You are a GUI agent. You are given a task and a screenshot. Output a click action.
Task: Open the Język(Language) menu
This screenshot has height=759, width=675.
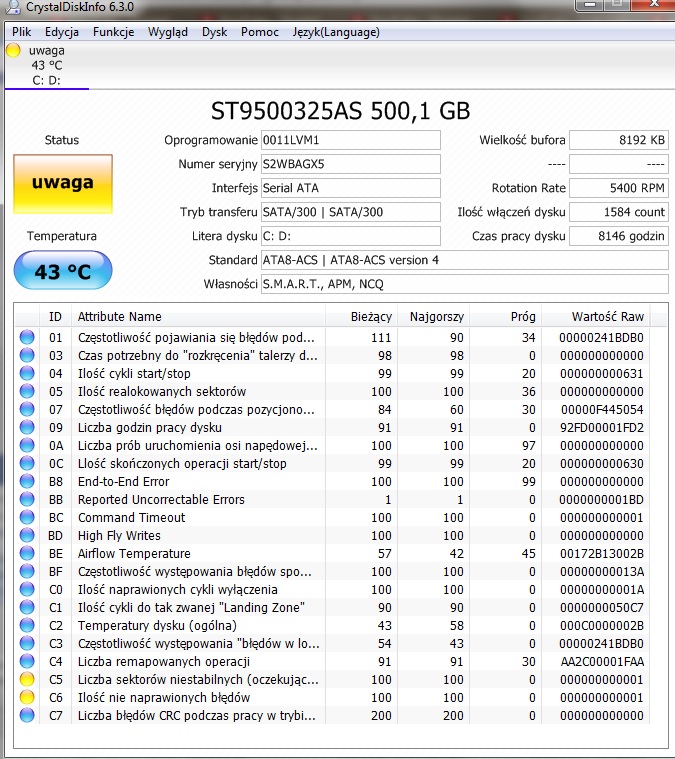(336, 32)
